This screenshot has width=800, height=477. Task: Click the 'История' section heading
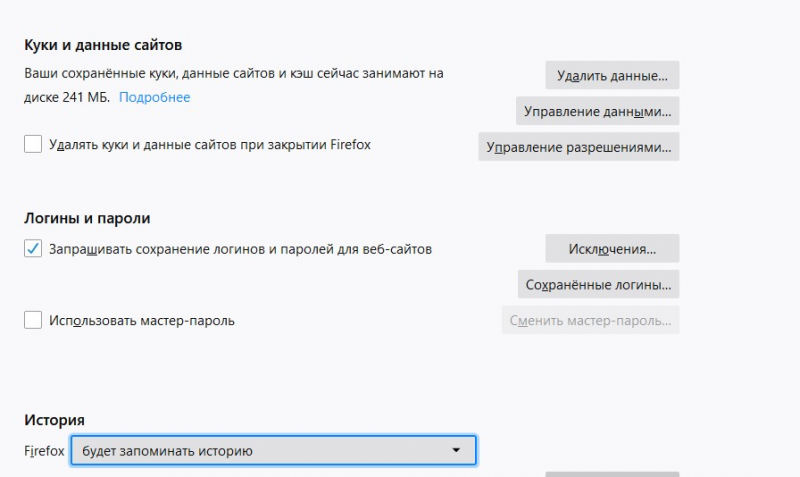point(54,420)
